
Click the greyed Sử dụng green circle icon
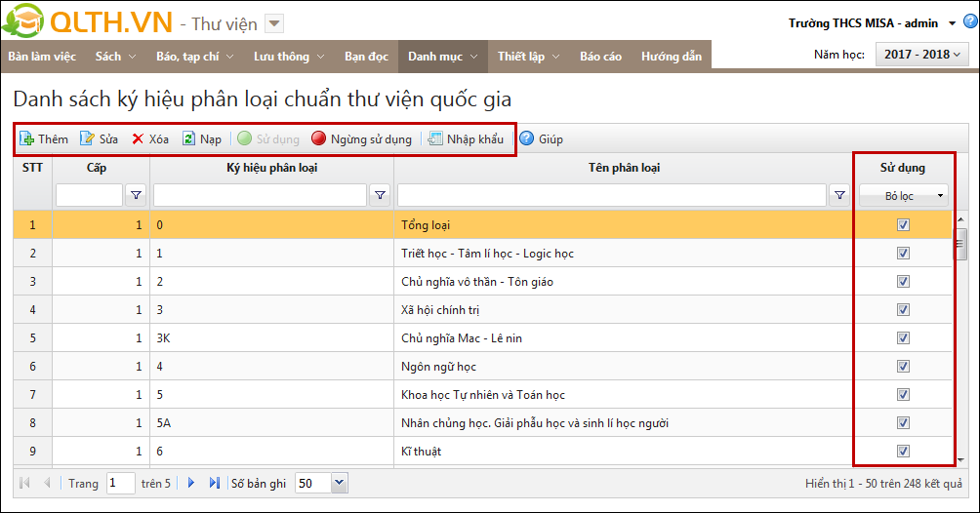(x=245, y=138)
